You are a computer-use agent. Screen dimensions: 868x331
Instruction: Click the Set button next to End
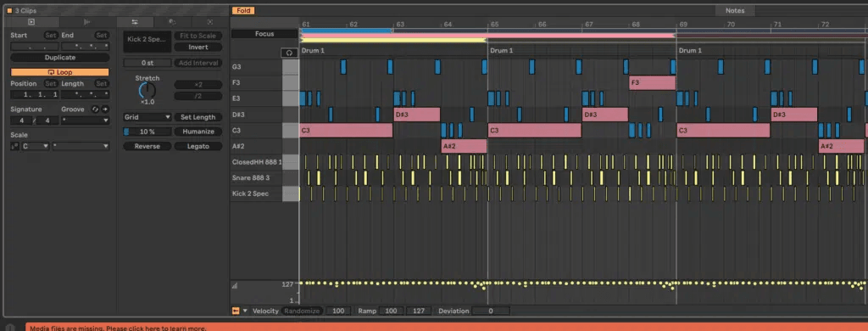[x=102, y=36]
